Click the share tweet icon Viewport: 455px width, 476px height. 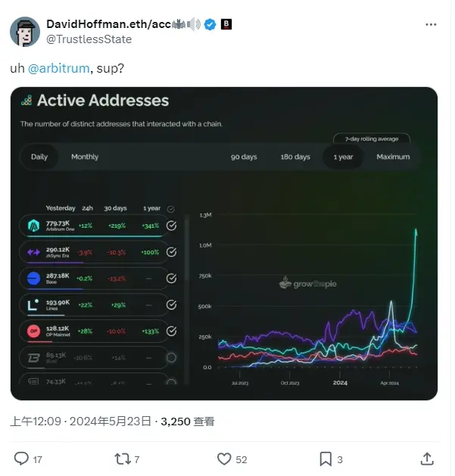427,459
